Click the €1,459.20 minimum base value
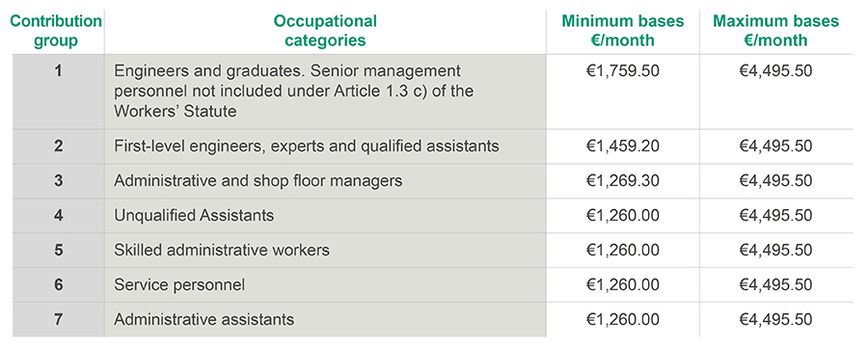 [x=623, y=147]
